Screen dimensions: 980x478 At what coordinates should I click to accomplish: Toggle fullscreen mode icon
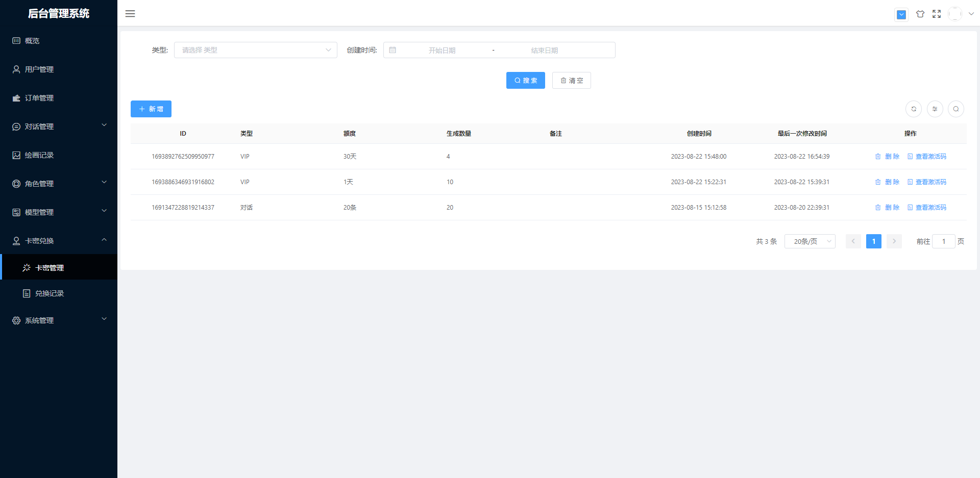click(x=937, y=14)
